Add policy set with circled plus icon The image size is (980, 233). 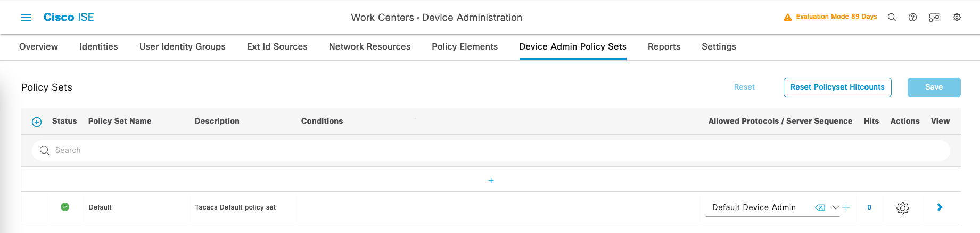coord(37,122)
